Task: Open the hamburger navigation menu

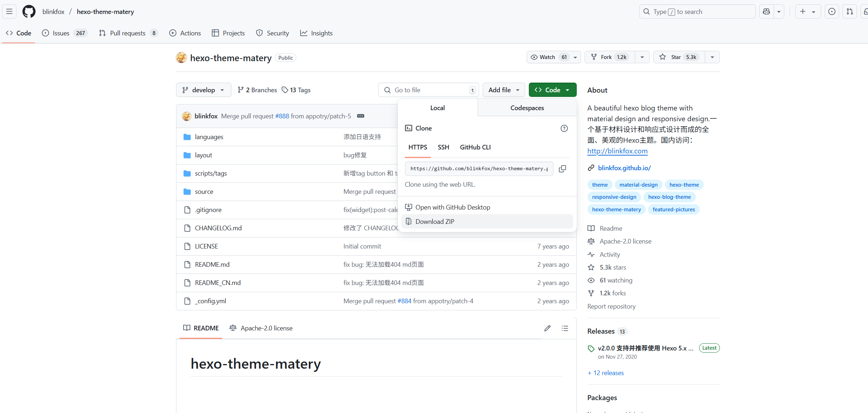Action: (9, 11)
